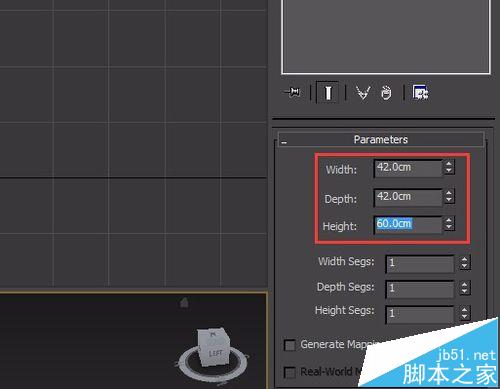Click the Width Segs field

pyautogui.click(x=419, y=264)
